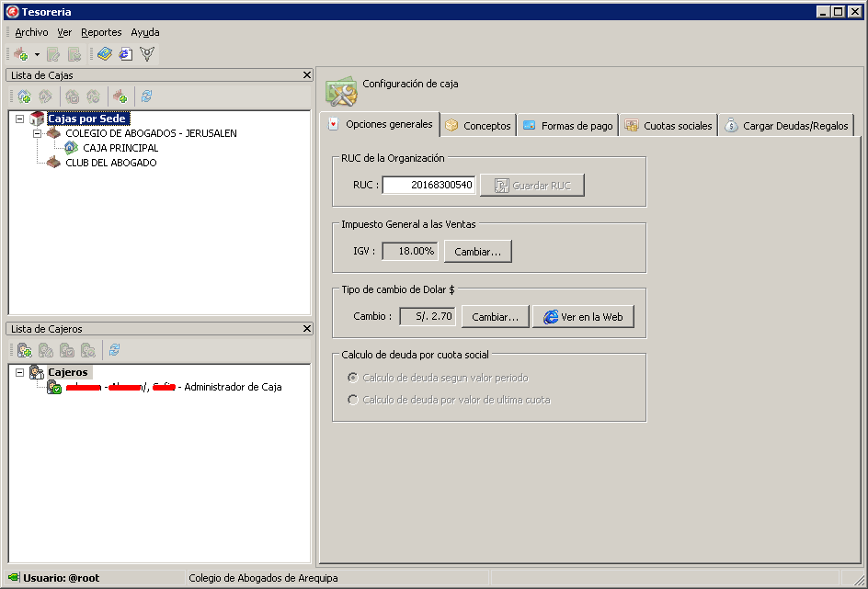The height and width of the screenshot is (589, 868).
Task: Click the RUC number input field
Action: 429,185
